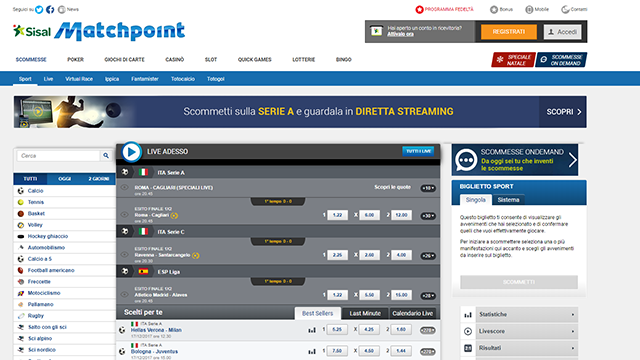Toggle eye icon for Roma - Cagliari esito finale

(x=124, y=215)
